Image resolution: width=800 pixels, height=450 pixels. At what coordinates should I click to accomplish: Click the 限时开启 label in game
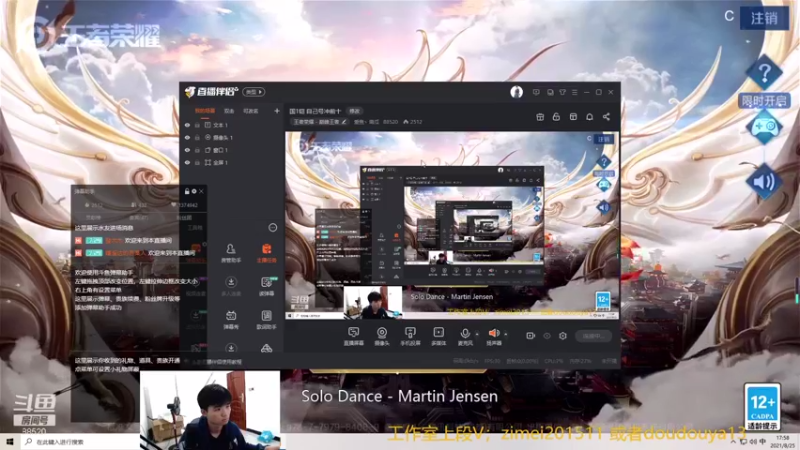pos(764,101)
